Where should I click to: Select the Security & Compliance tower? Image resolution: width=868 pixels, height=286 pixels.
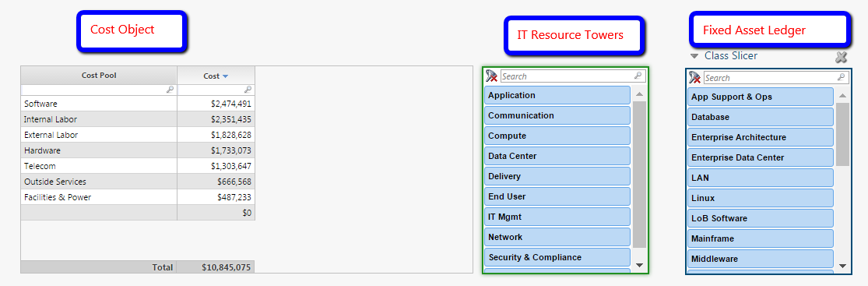tap(557, 257)
